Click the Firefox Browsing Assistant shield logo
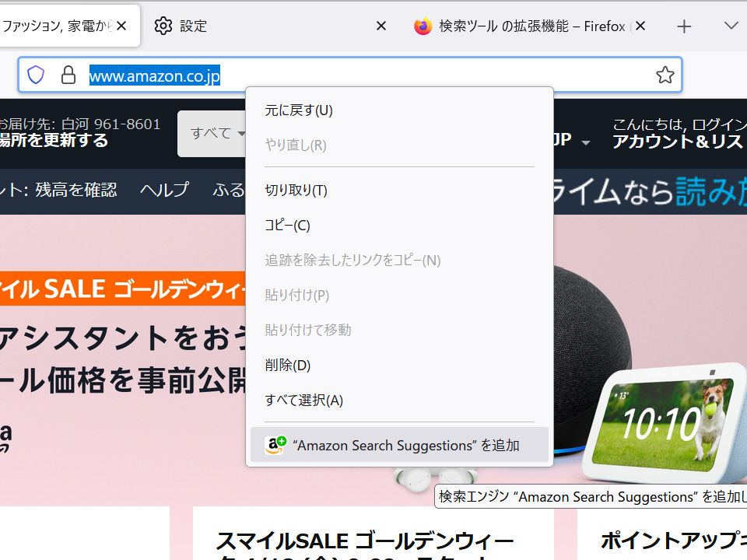 point(36,75)
